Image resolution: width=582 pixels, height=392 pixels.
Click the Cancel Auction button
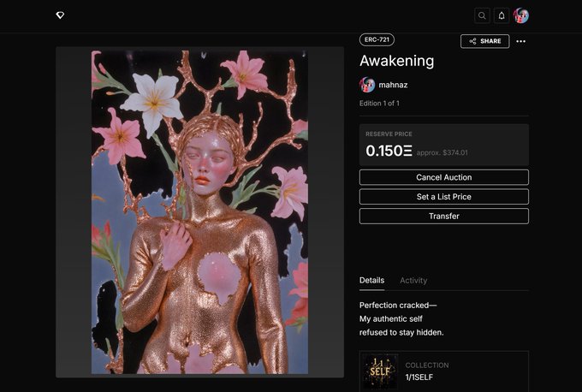[444, 177]
